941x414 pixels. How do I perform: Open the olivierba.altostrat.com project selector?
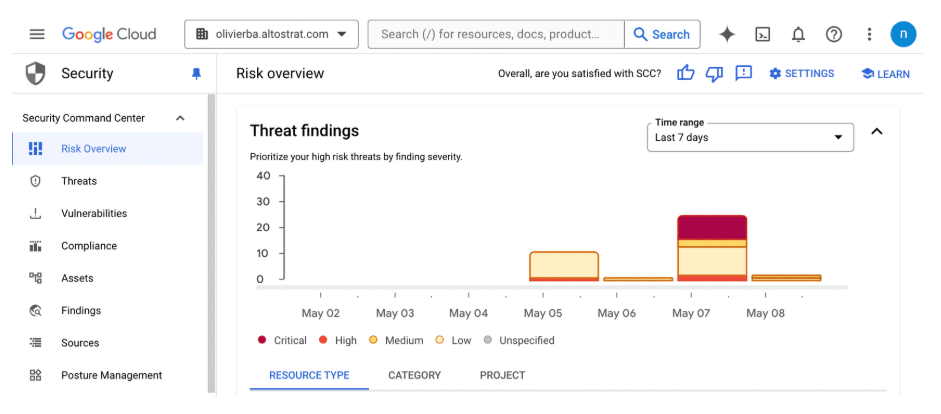coord(271,34)
